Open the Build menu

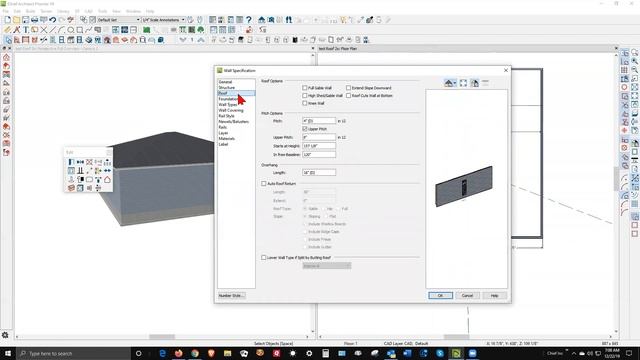point(30,11)
